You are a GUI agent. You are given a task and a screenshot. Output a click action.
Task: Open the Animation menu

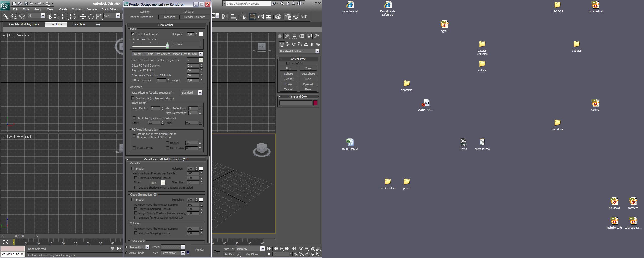92,9
